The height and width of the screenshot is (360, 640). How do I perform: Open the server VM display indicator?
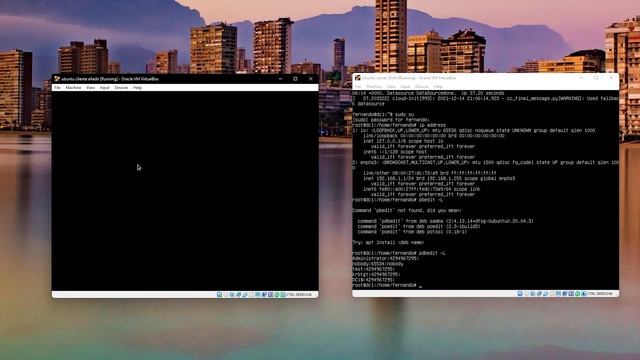point(558,293)
